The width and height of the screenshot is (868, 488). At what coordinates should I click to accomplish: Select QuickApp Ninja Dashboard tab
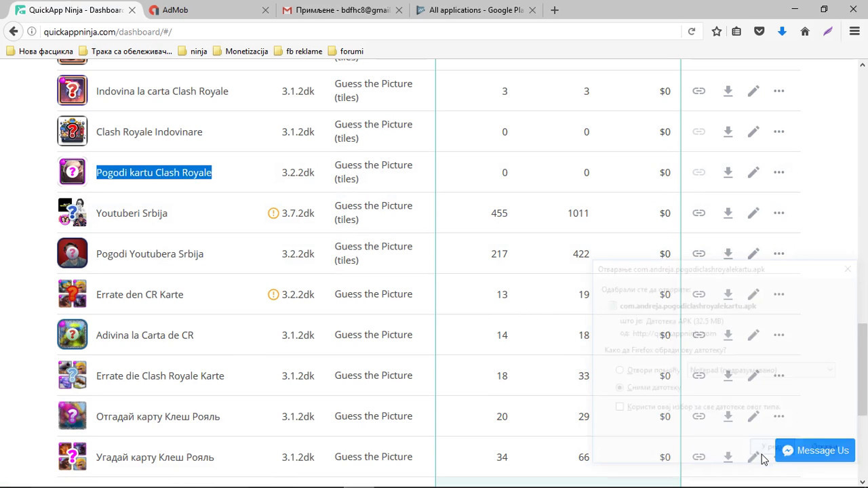tap(75, 10)
